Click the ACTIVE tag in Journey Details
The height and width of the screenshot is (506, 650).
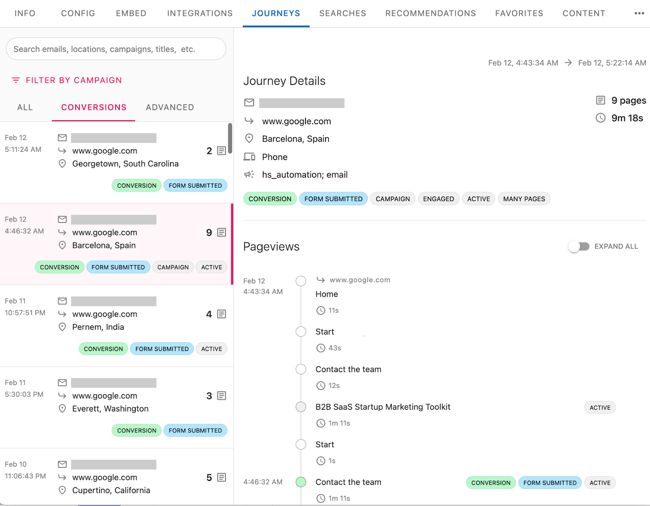coord(479,199)
